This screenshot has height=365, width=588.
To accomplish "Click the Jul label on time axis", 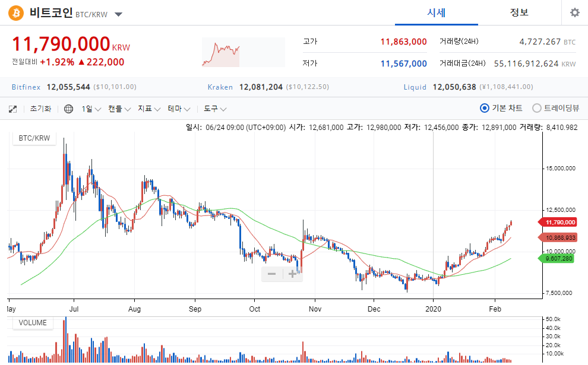I will click(74, 309).
